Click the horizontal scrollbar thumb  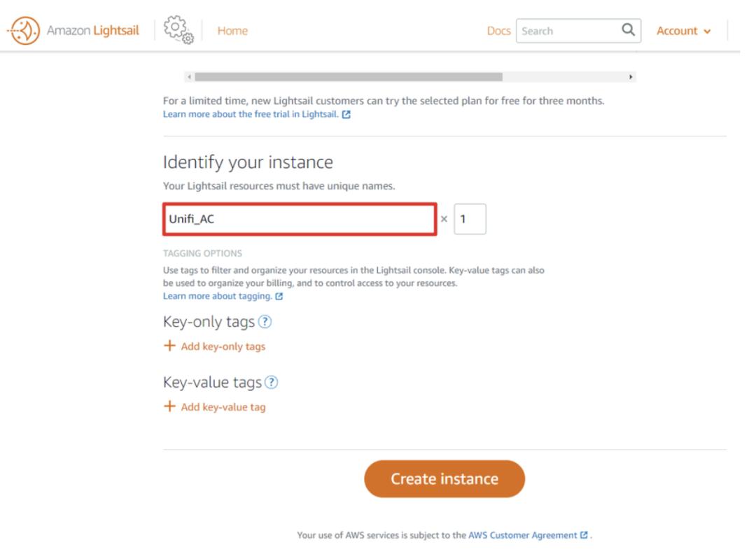(349, 77)
